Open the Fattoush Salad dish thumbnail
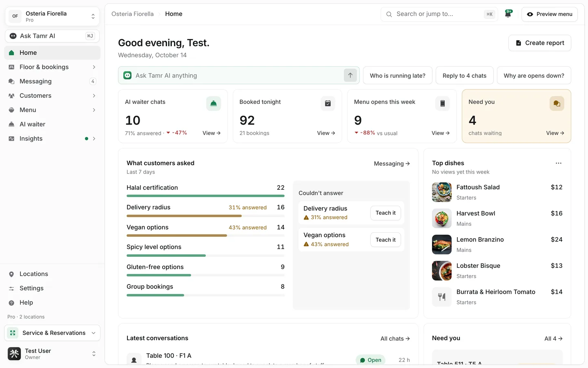The height and width of the screenshot is (368, 588). [x=442, y=192]
